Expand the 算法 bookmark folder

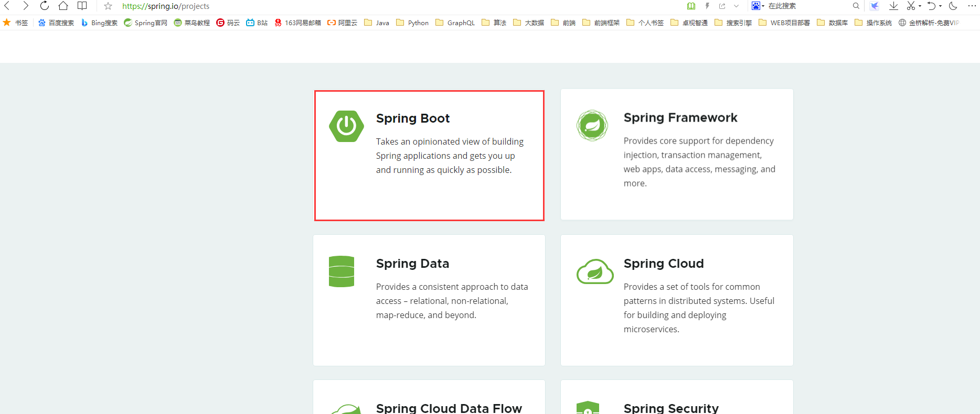pos(494,23)
